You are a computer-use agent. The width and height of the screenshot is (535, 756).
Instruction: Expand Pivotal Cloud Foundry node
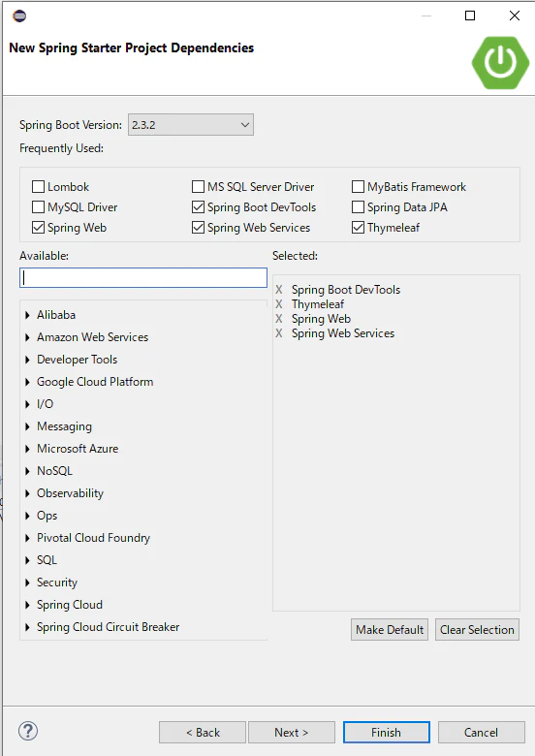click(x=27, y=538)
